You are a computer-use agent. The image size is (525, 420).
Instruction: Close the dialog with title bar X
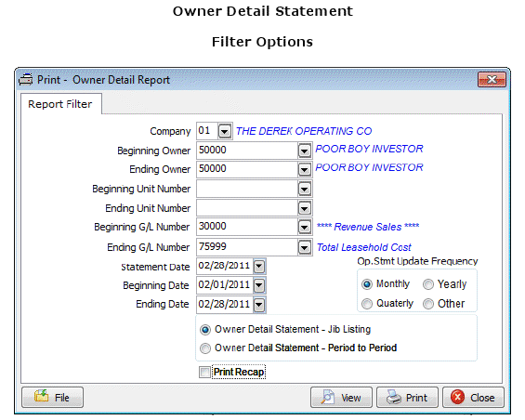[492, 80]
